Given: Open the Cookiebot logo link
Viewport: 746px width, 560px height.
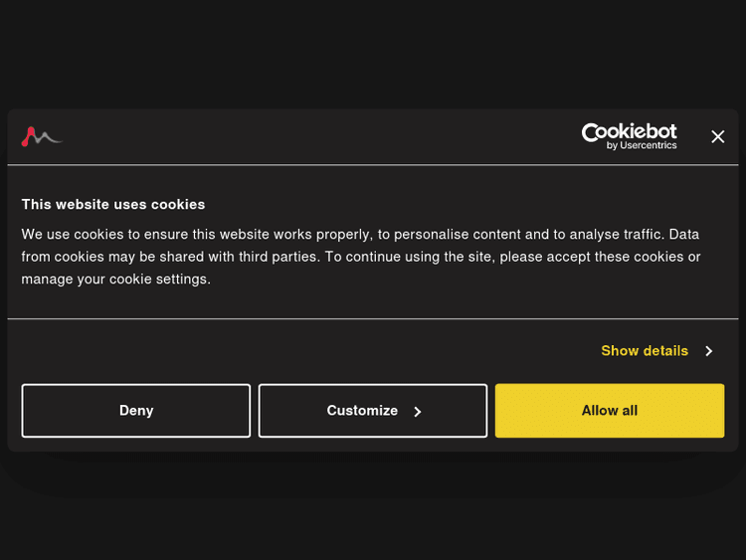Looking at the screenshot, I should coord(629,136).
